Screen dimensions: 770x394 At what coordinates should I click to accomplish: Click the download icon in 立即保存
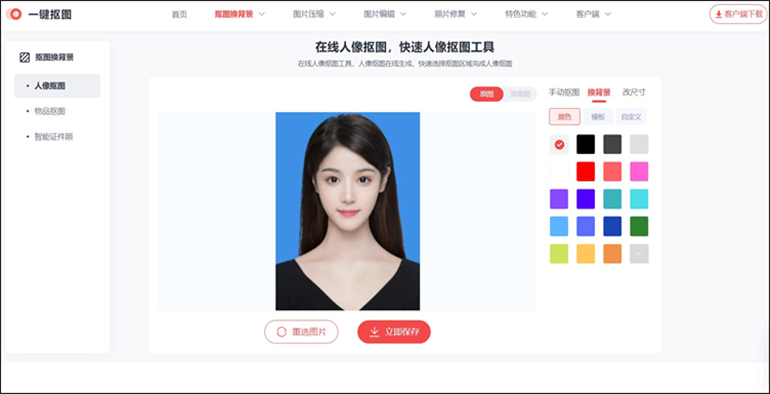[x=374, y=332]
